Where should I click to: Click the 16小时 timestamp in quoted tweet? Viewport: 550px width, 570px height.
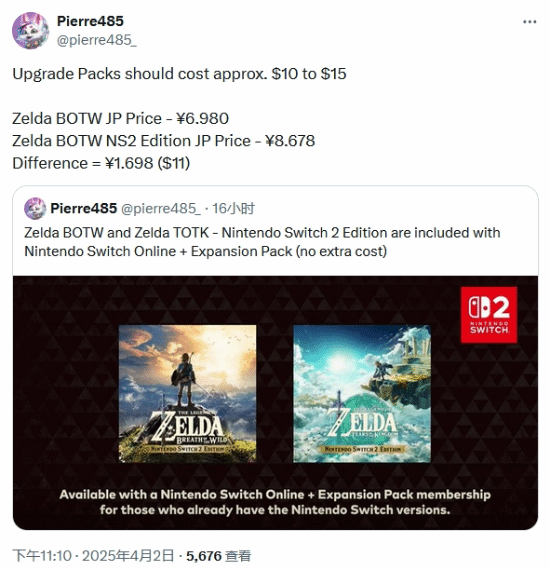(x=233, y=208)
